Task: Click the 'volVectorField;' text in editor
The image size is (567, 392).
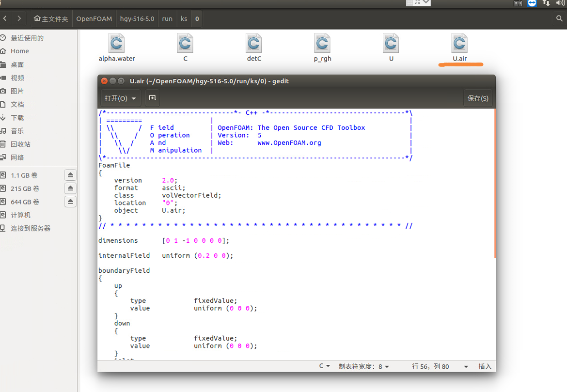Action: pos(191,195)
